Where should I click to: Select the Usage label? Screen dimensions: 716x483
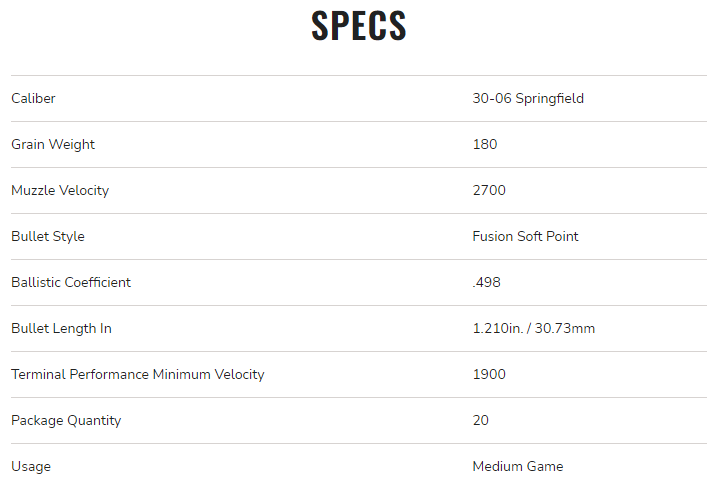(31, 467)
